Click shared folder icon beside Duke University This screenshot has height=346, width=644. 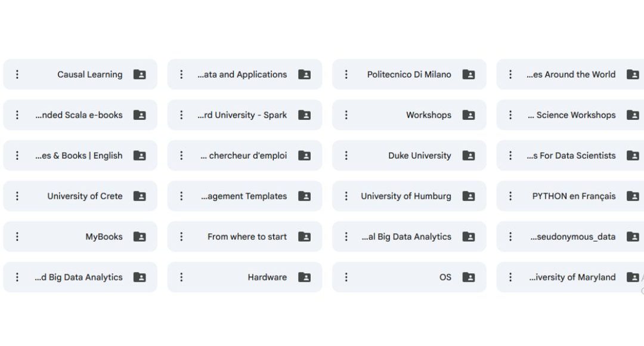[x=469, y=156]
